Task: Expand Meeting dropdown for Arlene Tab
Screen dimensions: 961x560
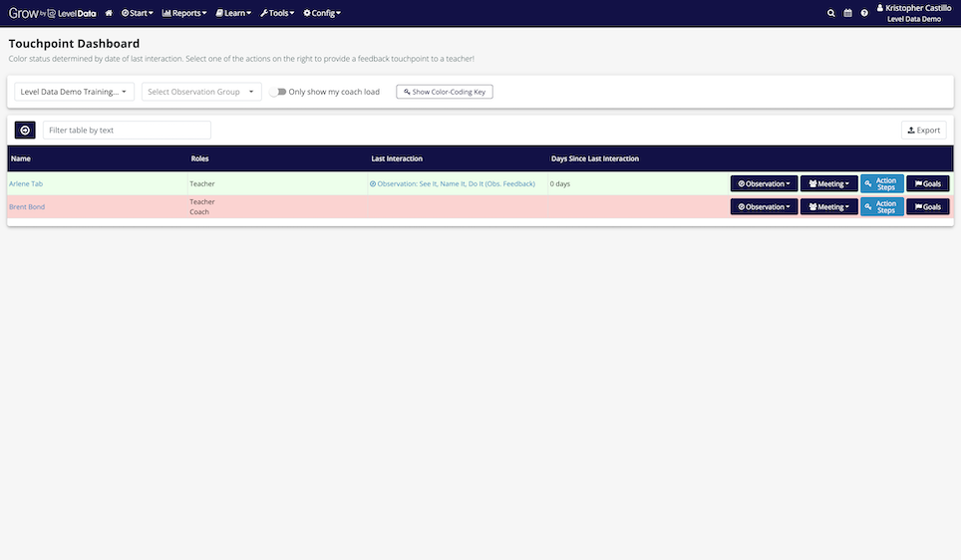Action: pyautogui.click(x=828, y=183)
